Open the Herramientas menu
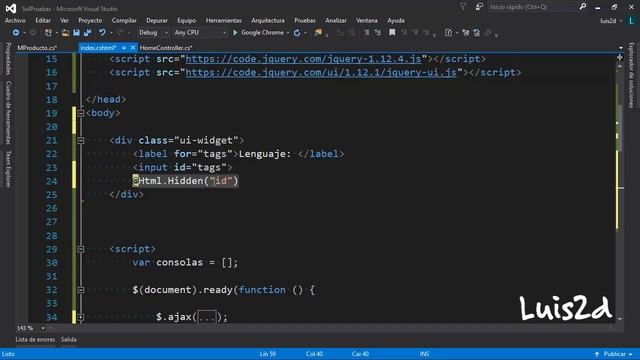 pyautogui.click(x=224, y=20)
